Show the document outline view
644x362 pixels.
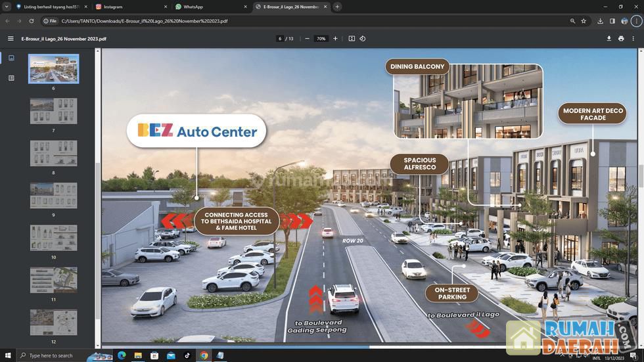point(11,78)
